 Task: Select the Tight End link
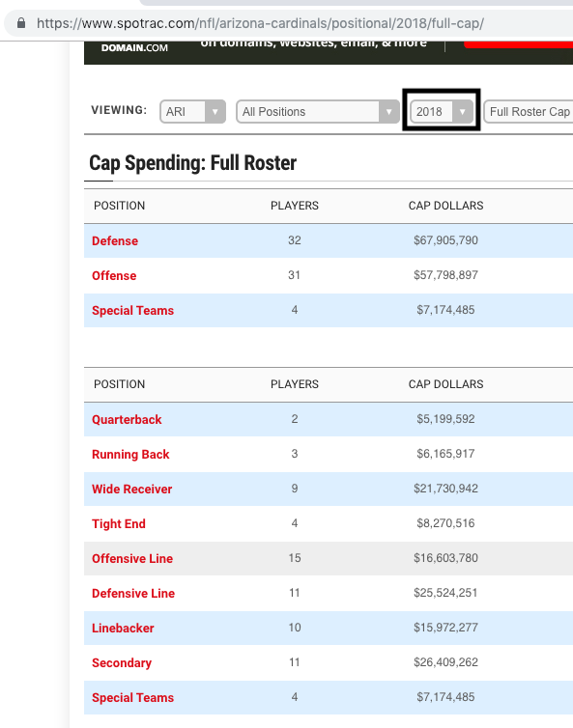(x=119, y=524)
